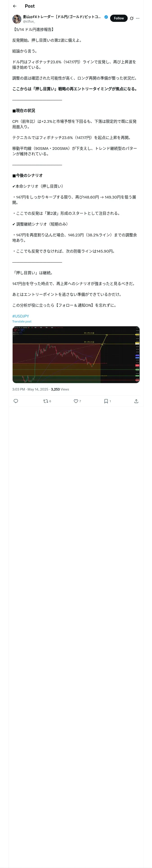Click the blue verified badge

pos(106,17)
